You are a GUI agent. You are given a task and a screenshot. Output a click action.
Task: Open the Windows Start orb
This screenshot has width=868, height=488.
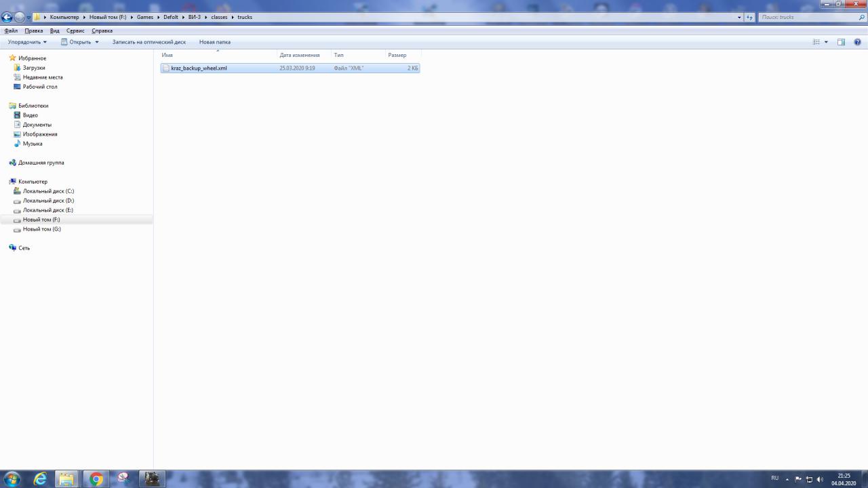click(x=12, y=479)
